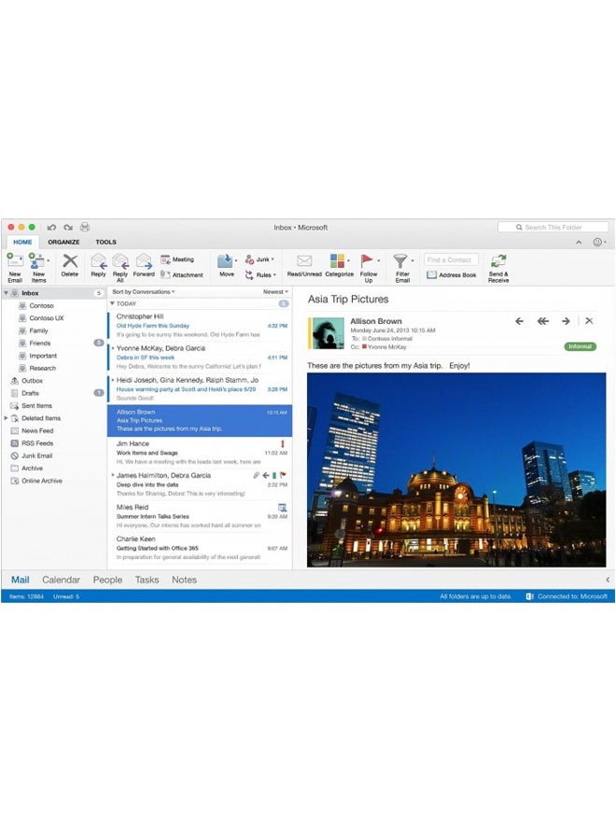Open the Address Book
The image size is (616, 840).
click(451, 274)
